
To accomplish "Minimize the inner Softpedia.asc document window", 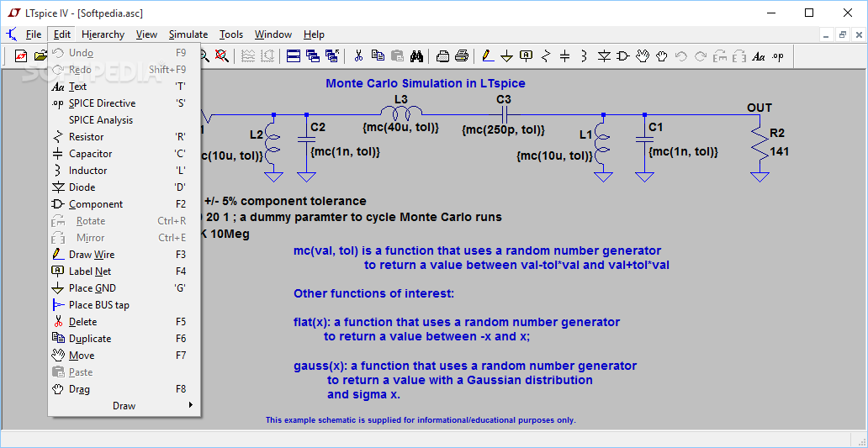I will [x=827, y=34].
